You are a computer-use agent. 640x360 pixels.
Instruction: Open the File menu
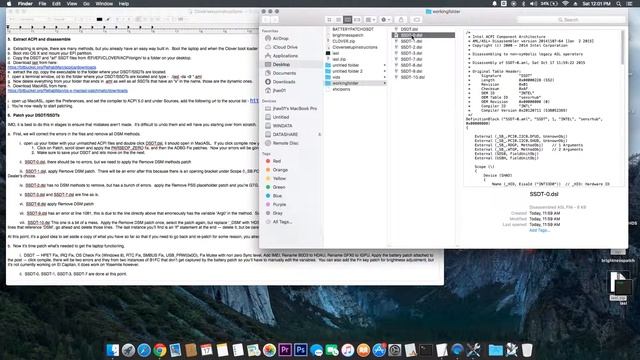42,4
